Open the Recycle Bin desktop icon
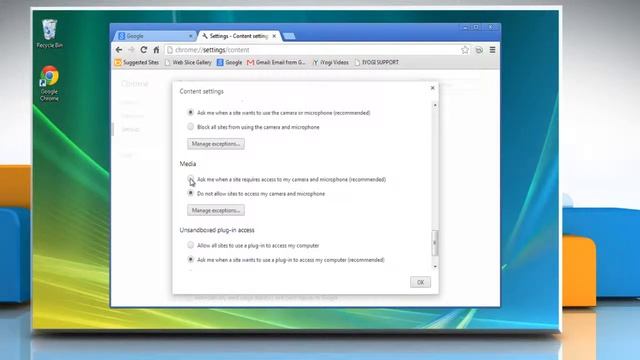Image resolution: width=640 pixels, height=360 pixels. pyautogui.click(x=49, y=33)
